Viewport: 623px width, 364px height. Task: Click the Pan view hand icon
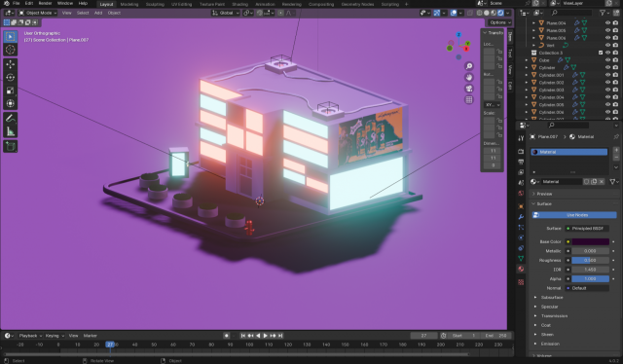click(469, 78)
